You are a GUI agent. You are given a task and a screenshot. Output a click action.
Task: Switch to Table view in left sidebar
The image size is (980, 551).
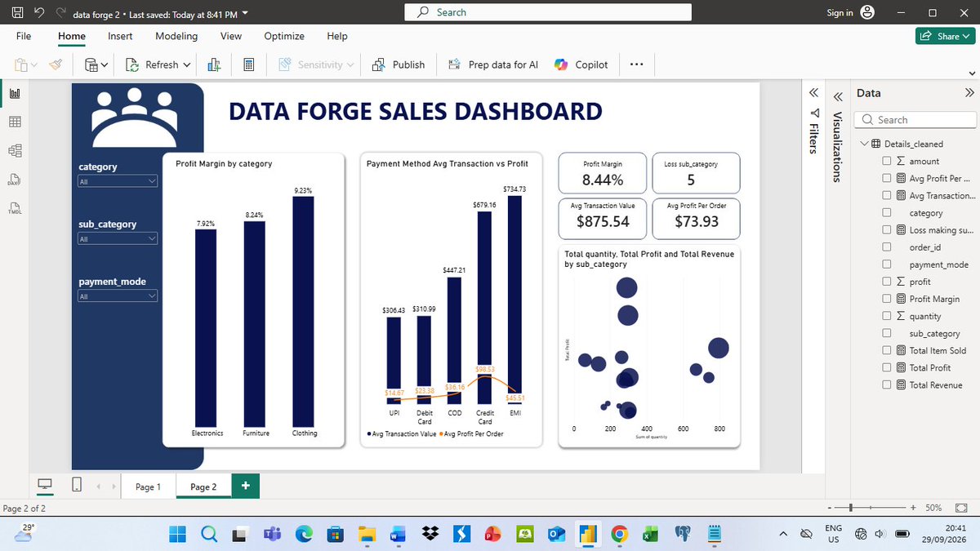pos(14,122)
